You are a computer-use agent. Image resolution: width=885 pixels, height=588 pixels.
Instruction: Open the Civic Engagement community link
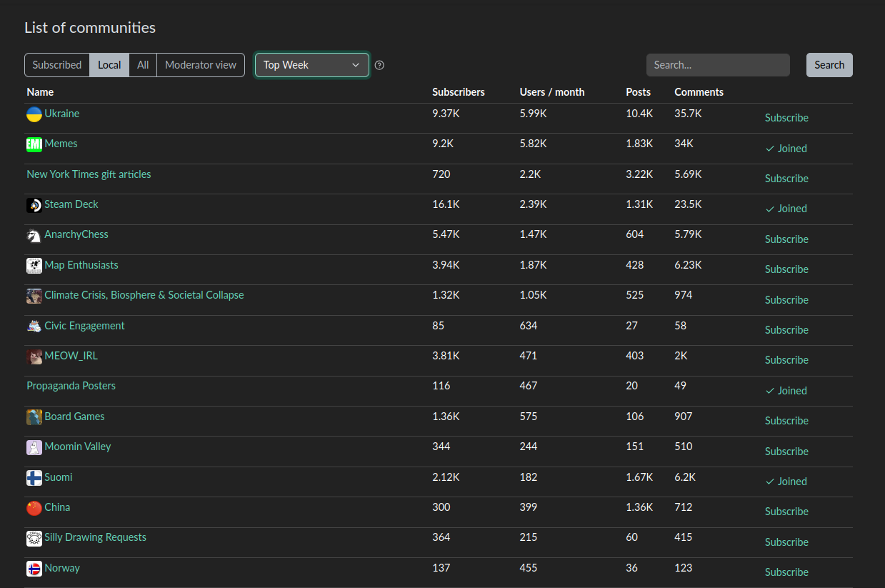[x=84, y=326]
